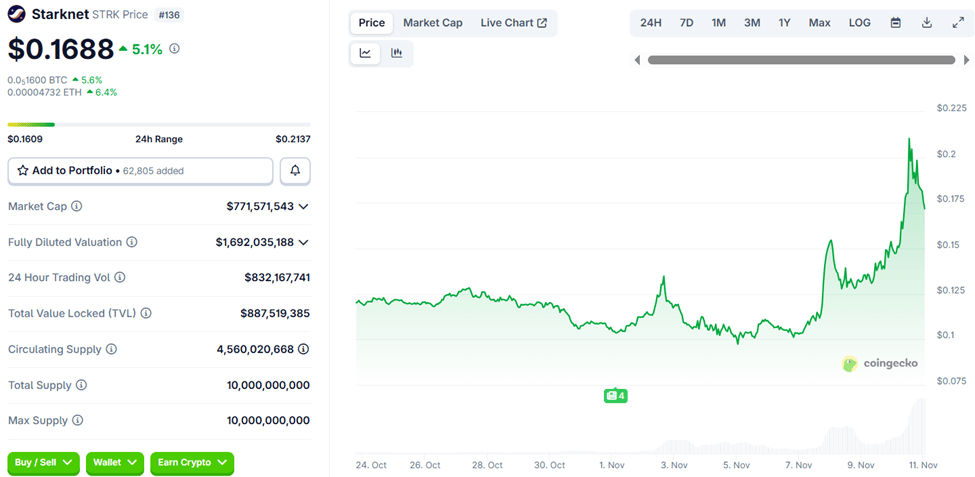
Task: Open the Buy / Sell dropdown
Action: [44, 462]
